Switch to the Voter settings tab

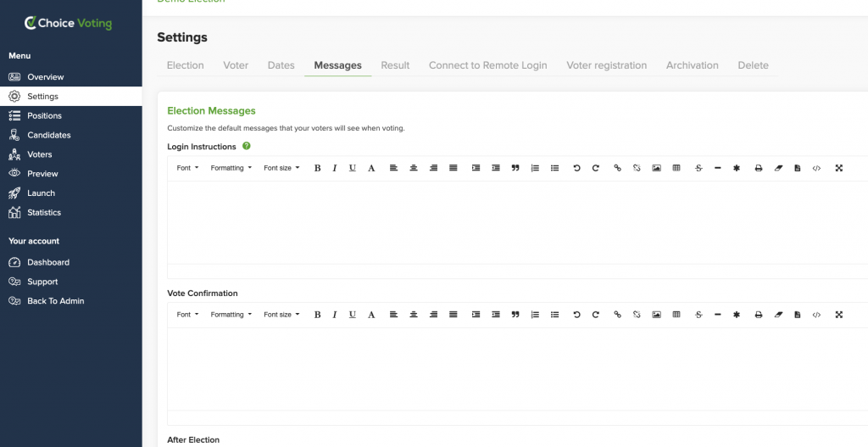tap(236, 65)
